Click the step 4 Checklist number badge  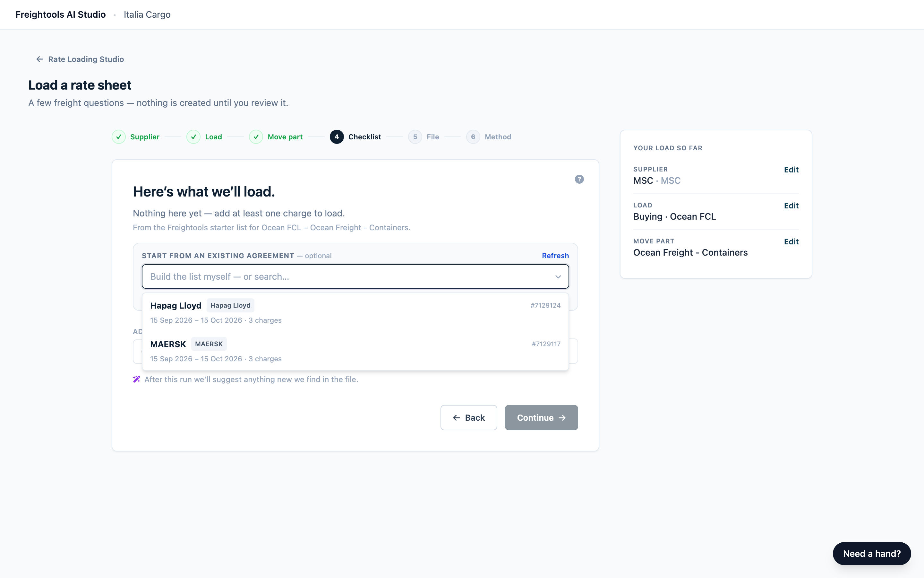click(x=337, y=137)
